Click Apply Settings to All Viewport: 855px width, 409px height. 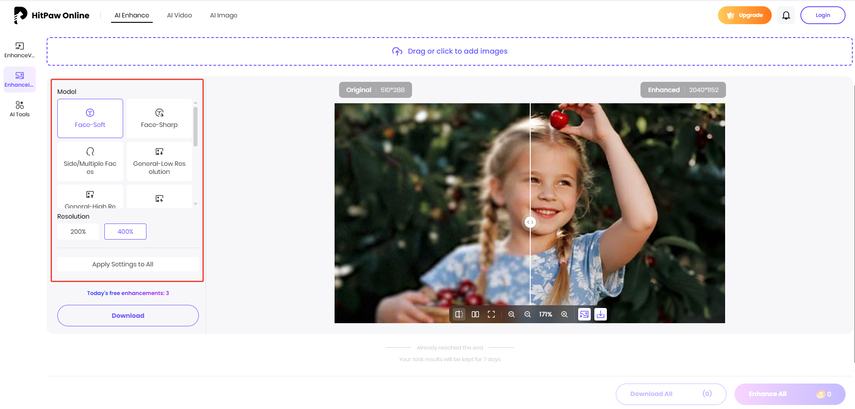[128, 264]
